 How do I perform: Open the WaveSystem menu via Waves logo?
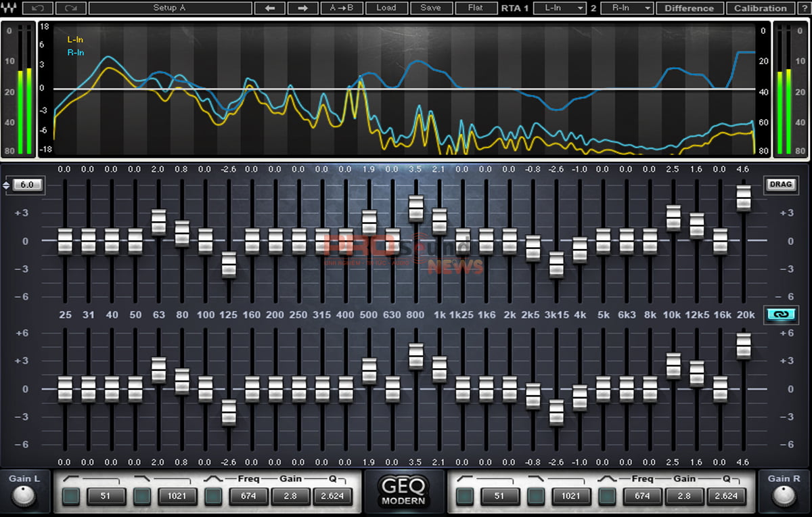pyautogui.click(x=9, y=7)
